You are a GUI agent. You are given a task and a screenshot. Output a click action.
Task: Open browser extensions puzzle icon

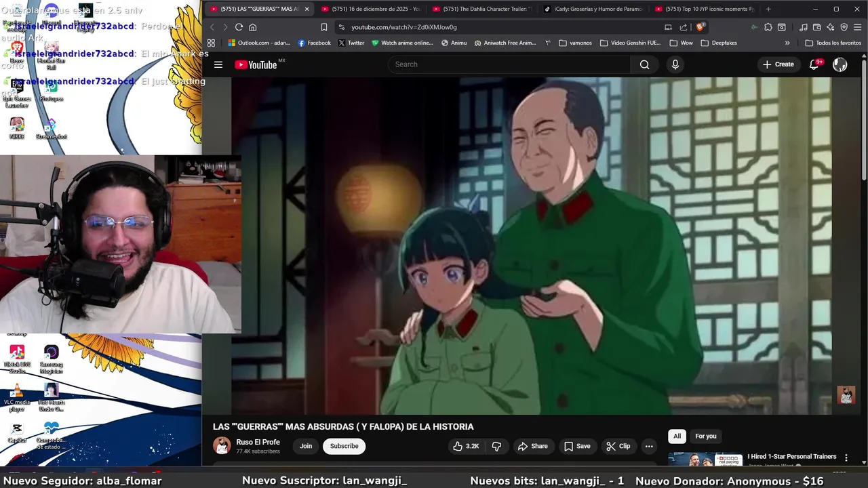click(768, 27)
